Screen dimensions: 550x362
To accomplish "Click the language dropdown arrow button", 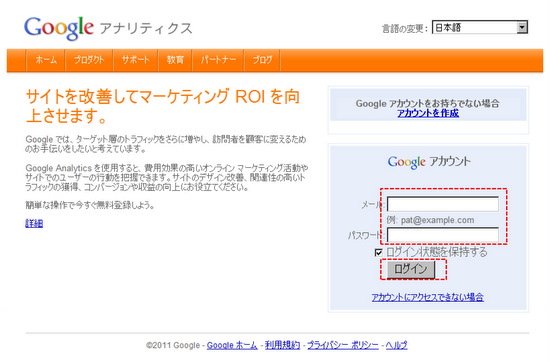I will [522, 27].
